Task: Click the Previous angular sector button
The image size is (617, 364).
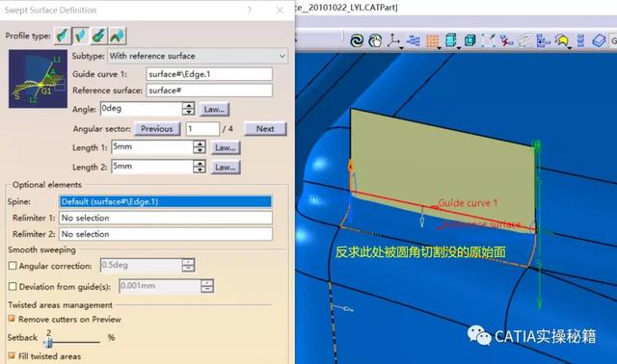Action: tap(157, 129)
